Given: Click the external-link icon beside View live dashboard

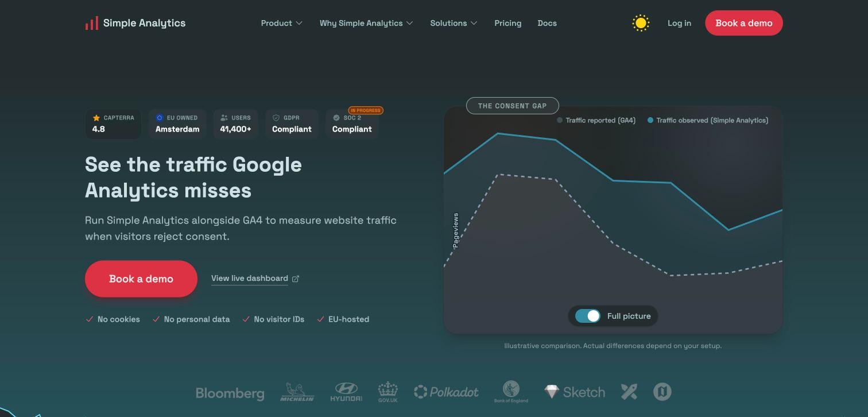Looking at the screenshot, I should coord(296,279).
